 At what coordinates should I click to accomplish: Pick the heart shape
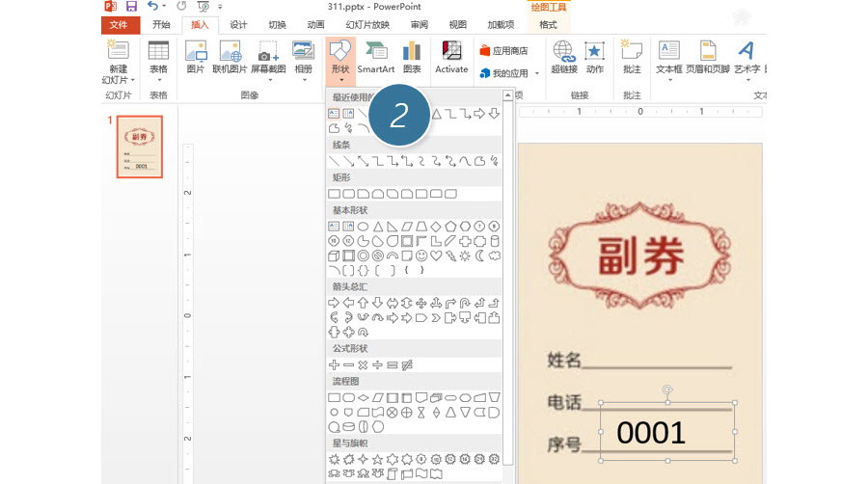coord(436,255)
